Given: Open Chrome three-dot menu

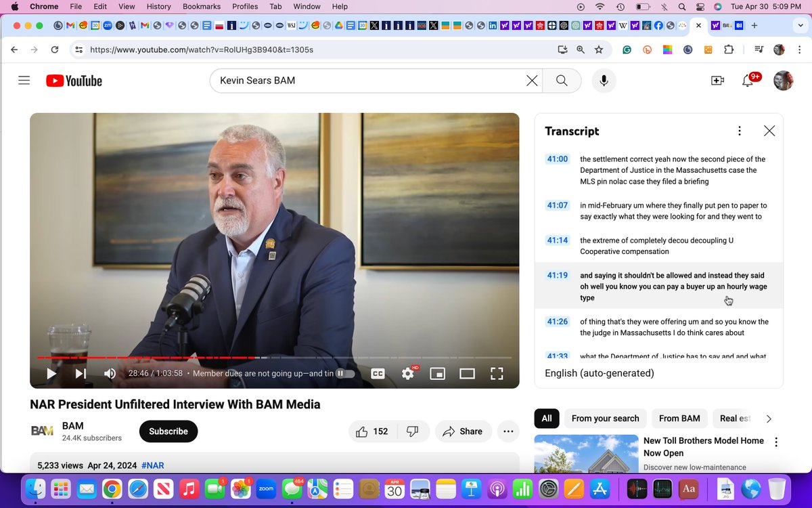Looking at the screenshot, I should [798, 49].
